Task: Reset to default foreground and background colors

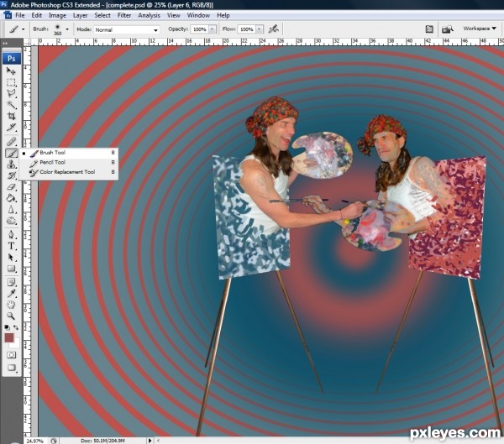Action: (7, 327)
